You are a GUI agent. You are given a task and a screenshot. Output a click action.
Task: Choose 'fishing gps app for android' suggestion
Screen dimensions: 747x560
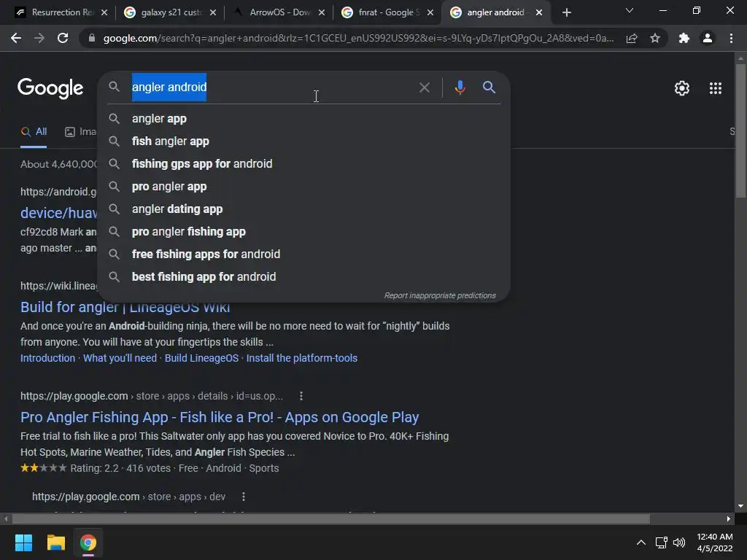pyautogui.click(x=303, y=164)
